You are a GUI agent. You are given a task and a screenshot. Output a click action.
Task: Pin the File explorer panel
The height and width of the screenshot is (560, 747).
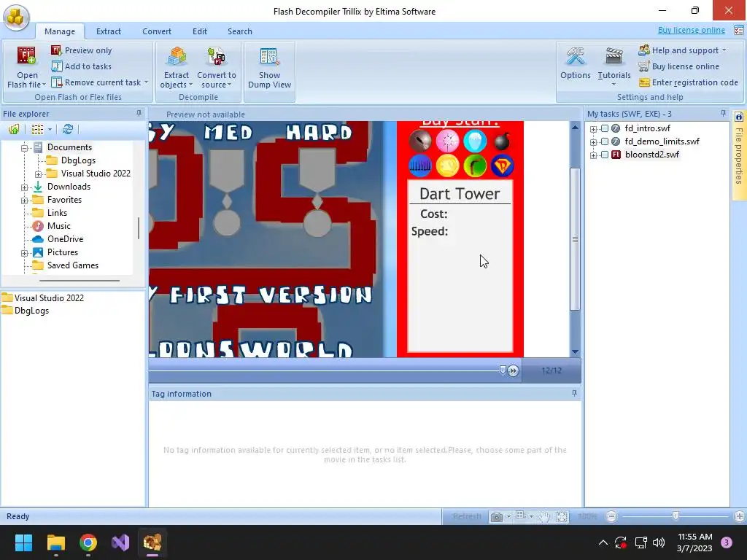[x=139, y=113]
